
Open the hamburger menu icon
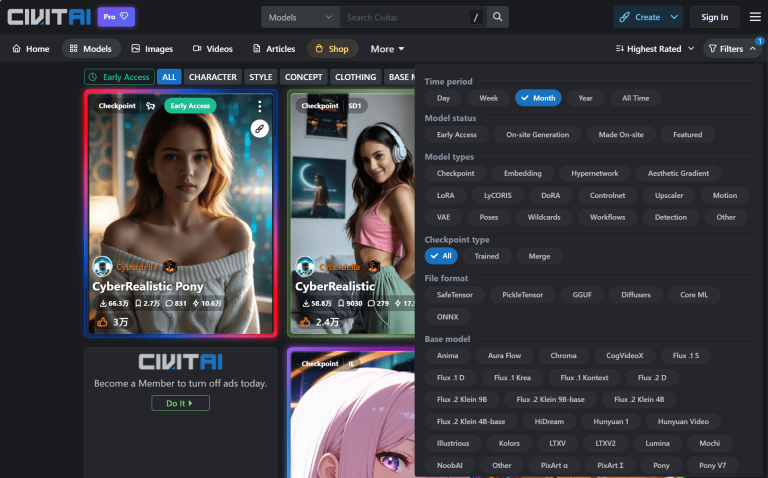(x=755, y=17)
